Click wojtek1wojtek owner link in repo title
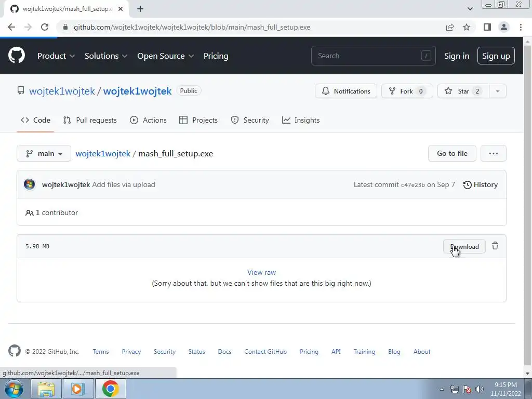Viewport: 532px width, 399px height. tap(62, 91)
